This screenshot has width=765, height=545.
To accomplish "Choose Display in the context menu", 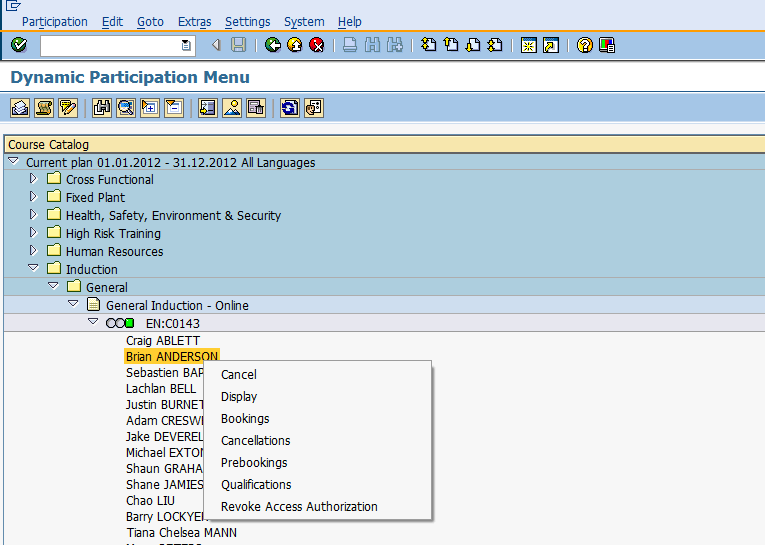I will coord(317,397).
